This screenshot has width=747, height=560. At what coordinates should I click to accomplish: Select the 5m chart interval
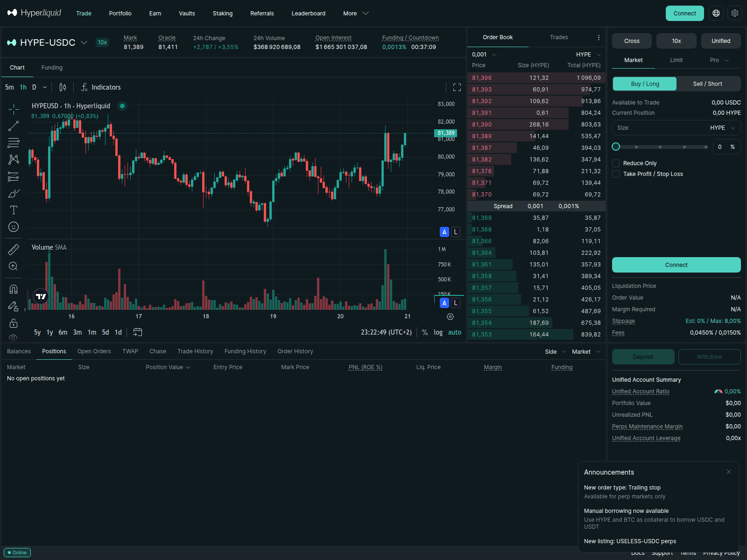click(x=9, y=87)
